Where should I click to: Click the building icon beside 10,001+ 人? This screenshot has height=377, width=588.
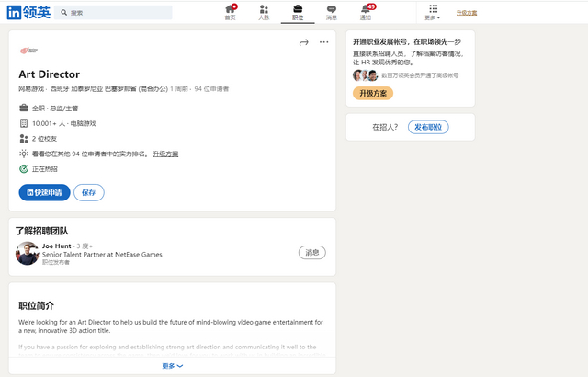[24, 123]
